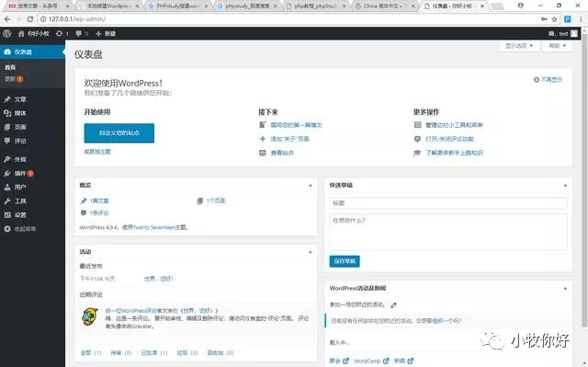This screenshot has width=588, height=367.
Task: Filter comments by 待审 (0)
Action: coord(121,352)
